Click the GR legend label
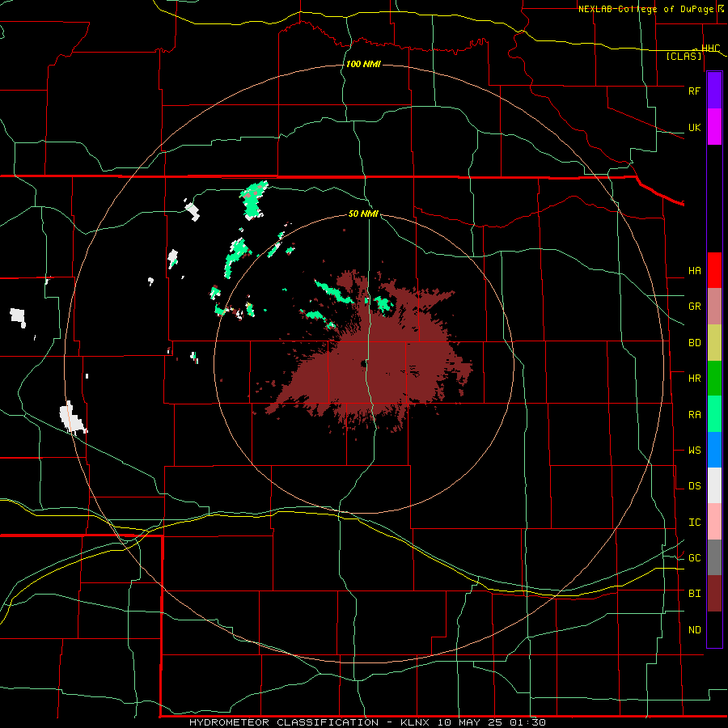The image size is (728, 728). (694, 307)
